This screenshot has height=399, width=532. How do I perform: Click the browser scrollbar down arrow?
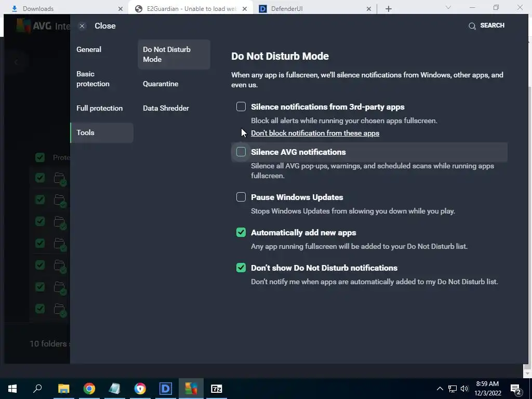click(527, 374)
